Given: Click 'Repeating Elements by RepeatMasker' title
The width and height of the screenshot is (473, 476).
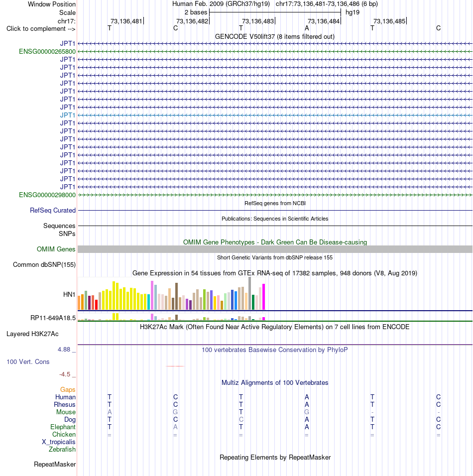Looking at the screenshot, I should click(275, 458).
